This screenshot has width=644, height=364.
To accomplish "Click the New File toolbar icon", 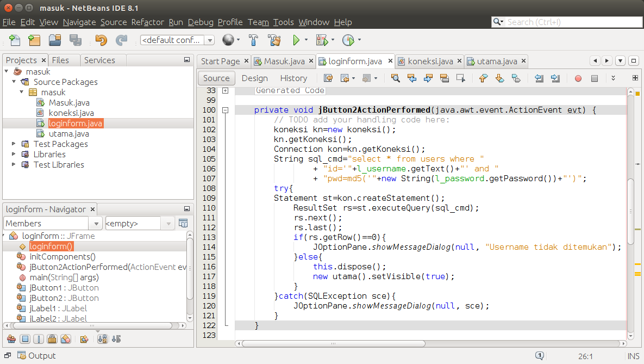I will 15,40.
